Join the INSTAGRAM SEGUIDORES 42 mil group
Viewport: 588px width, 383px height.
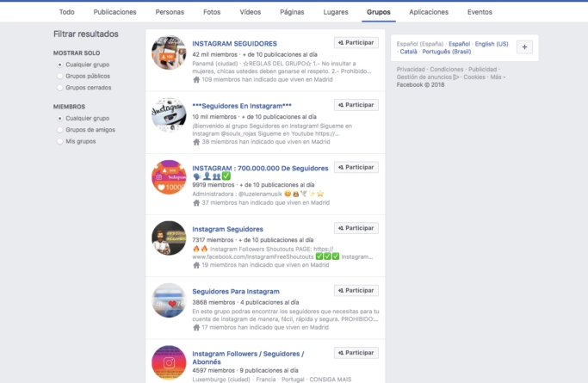pos(356,43)
